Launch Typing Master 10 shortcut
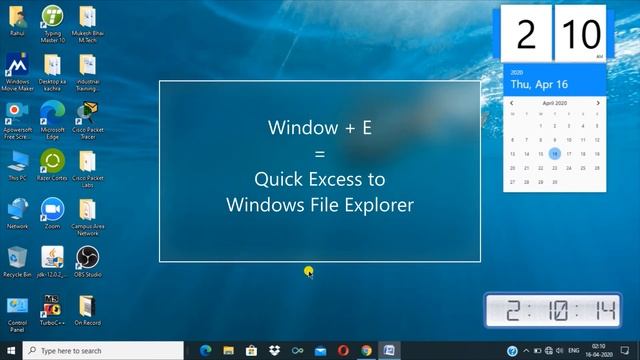This screenshot has height=360, width=640. pyautogui.click(x=52, y=23)
